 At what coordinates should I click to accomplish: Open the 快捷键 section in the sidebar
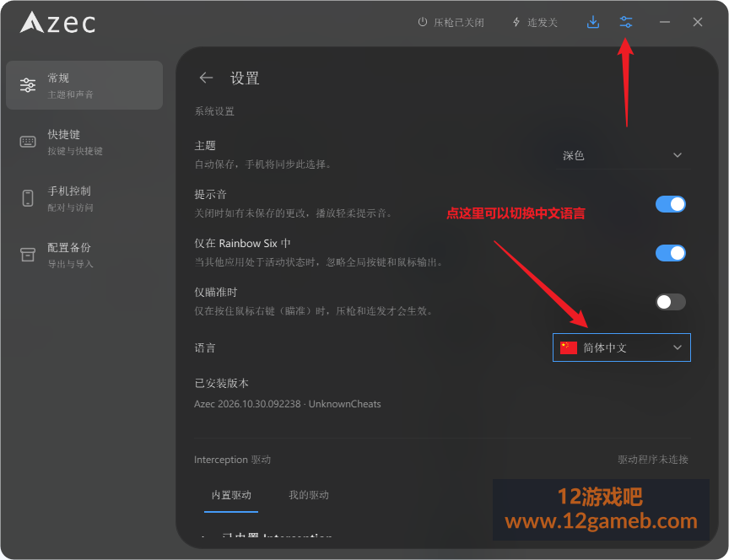[x=84, y=142]
